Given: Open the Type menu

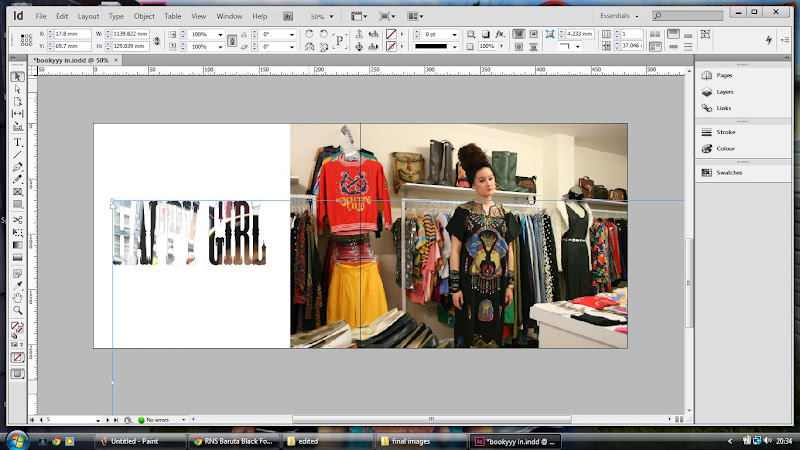Looking at the screenshot, I should (x=116, y=16).
